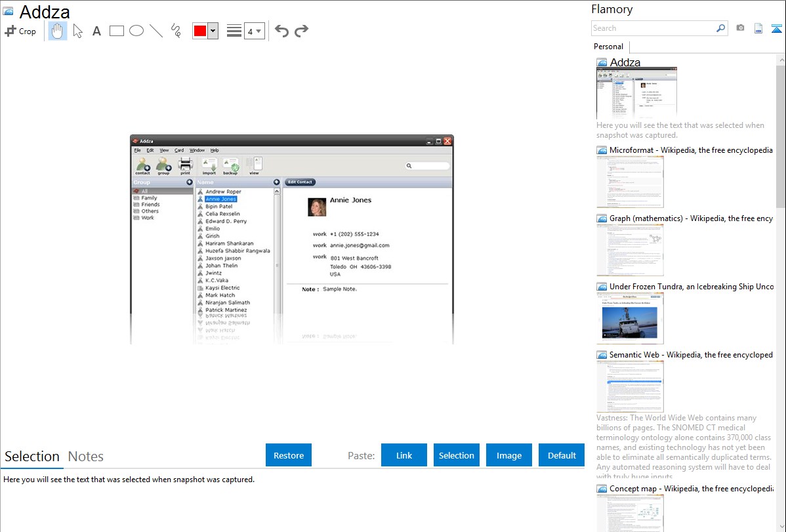Redo the last annotation
The height and width of the screenshot is (532, 786).
point(301,31)
